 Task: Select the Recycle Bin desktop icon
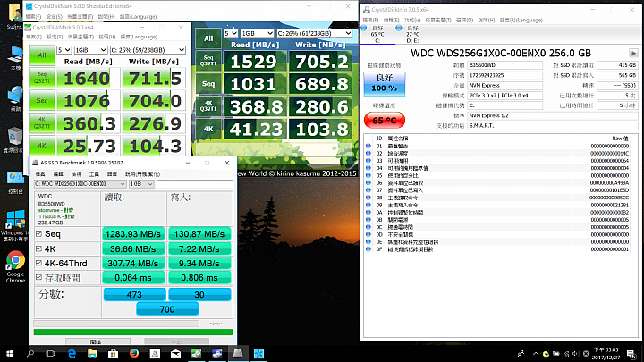click(15, 140)
